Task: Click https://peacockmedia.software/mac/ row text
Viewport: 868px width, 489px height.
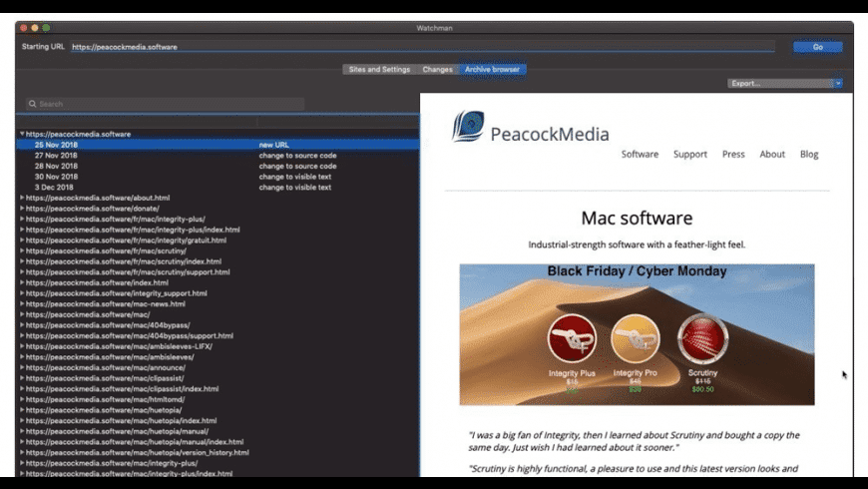Action: click(88, 314)
